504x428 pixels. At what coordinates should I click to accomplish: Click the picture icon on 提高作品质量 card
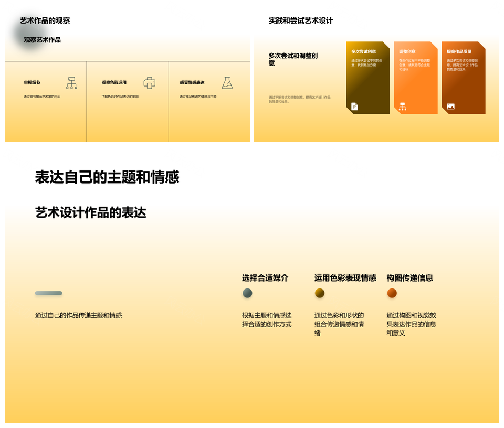(x=450, y=106)
